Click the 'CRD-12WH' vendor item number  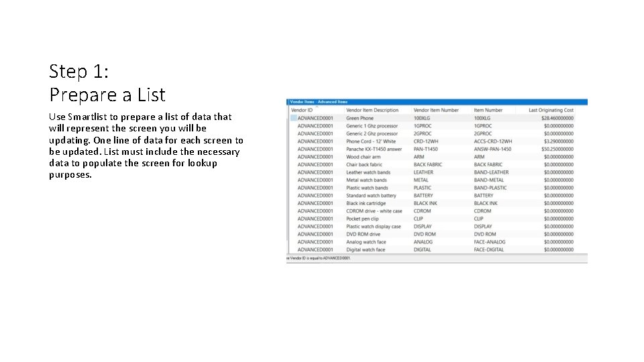pyautogui.click(x=426, y=141)
